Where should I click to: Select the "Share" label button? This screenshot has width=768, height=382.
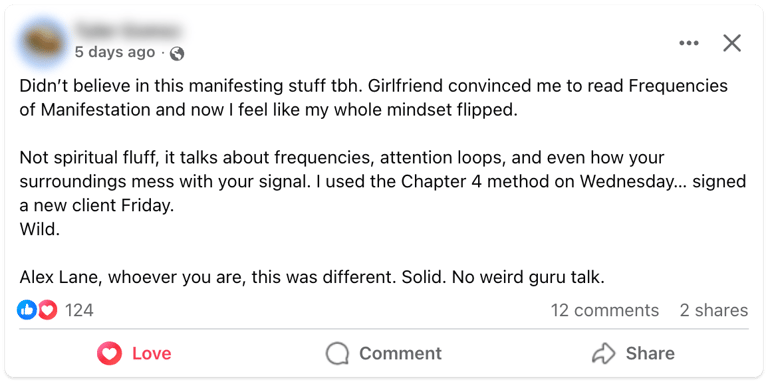650,354
